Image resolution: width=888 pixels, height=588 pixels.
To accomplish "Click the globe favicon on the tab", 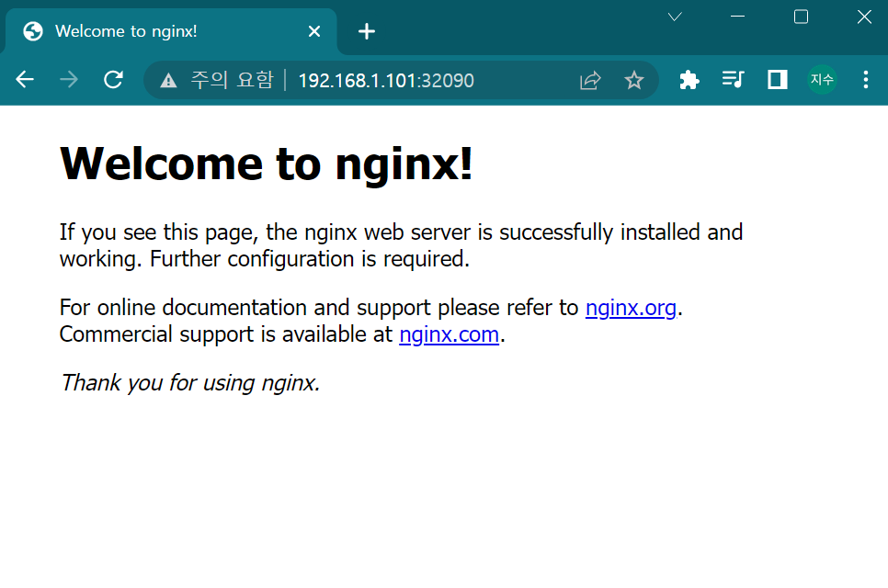I will (33, 31).
